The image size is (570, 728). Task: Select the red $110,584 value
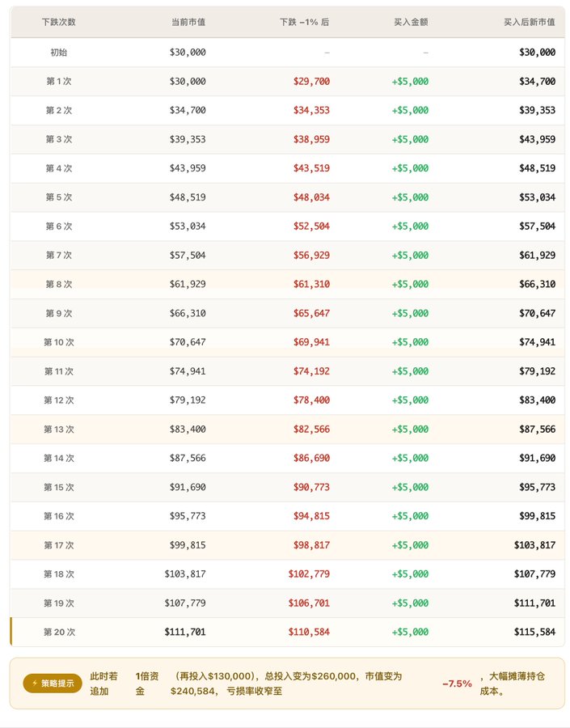(309, 632)
